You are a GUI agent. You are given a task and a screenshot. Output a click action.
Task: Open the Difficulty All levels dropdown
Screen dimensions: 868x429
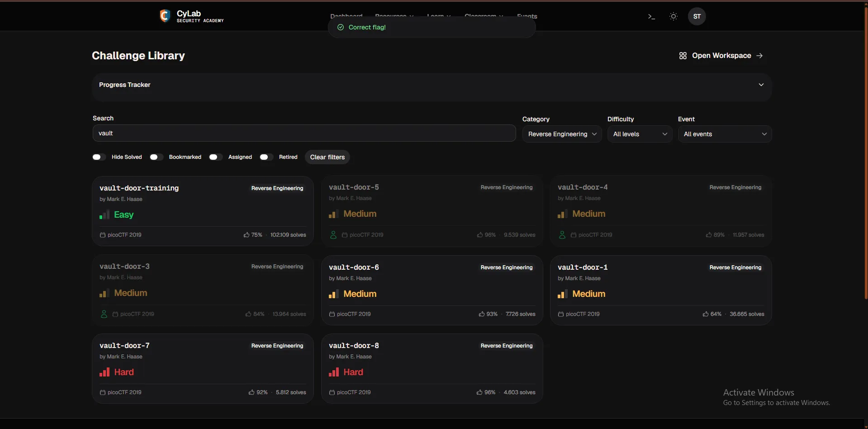(x=640, y=134)
